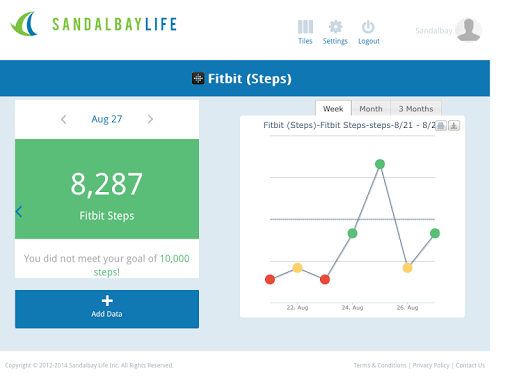
Task: Open Terms & Conditions link
Action: (380, 365)
